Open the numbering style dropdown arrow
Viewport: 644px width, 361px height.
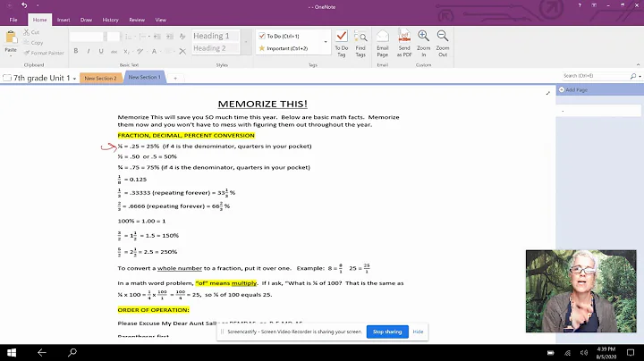click(149, 37)
